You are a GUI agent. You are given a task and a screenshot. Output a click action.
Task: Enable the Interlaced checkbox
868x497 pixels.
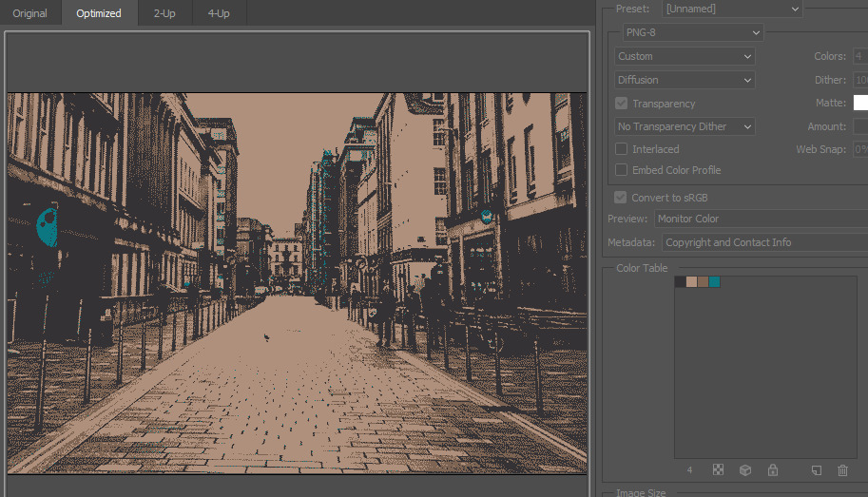click(621, 149)
